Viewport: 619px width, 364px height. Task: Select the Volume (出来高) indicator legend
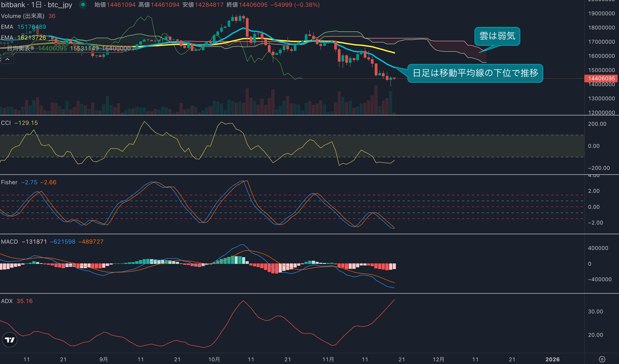point(22,16)
